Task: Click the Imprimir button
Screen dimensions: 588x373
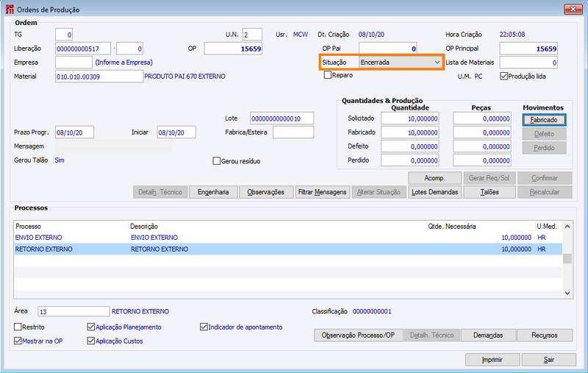Action: pyautogui.click(x=492, y=360)
